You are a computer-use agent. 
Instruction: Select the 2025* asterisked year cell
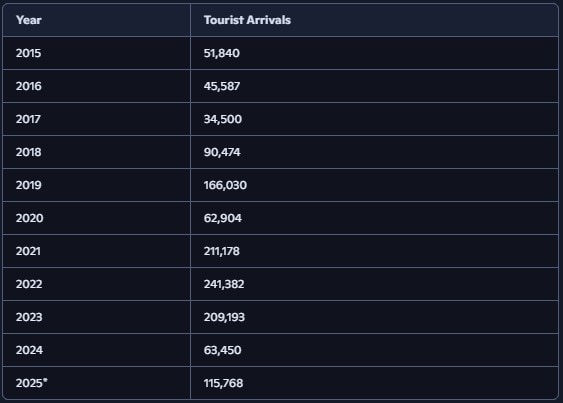[96, 383]
